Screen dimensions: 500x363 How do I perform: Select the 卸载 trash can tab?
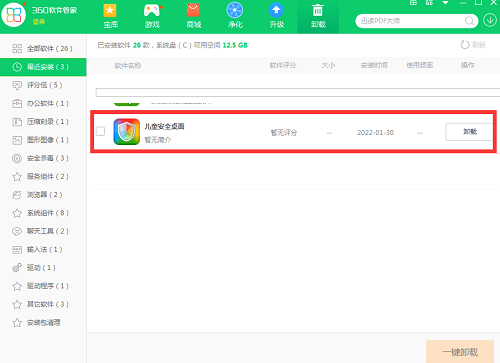(318, 16)
